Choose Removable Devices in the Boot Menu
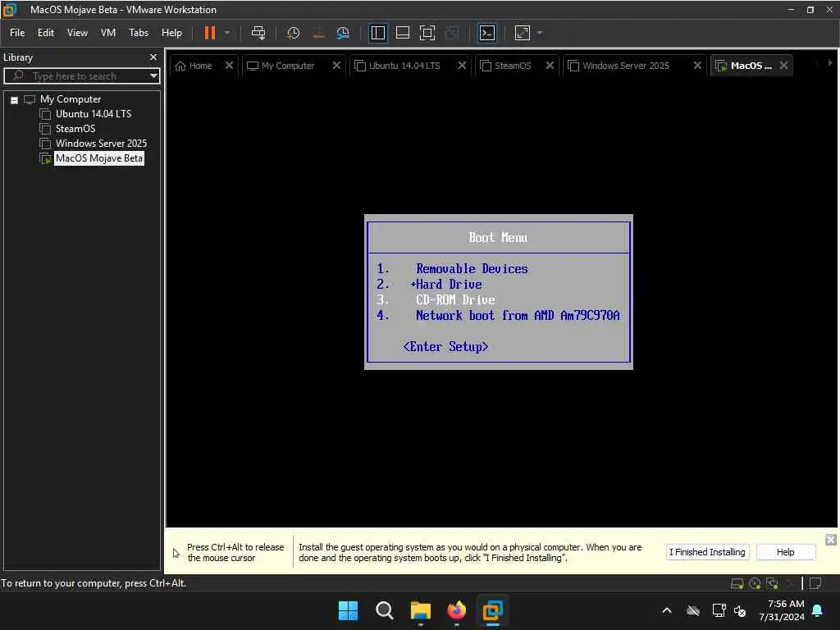Image resolution: width=840 pixels, height=630 pixels. coord(472,268)
